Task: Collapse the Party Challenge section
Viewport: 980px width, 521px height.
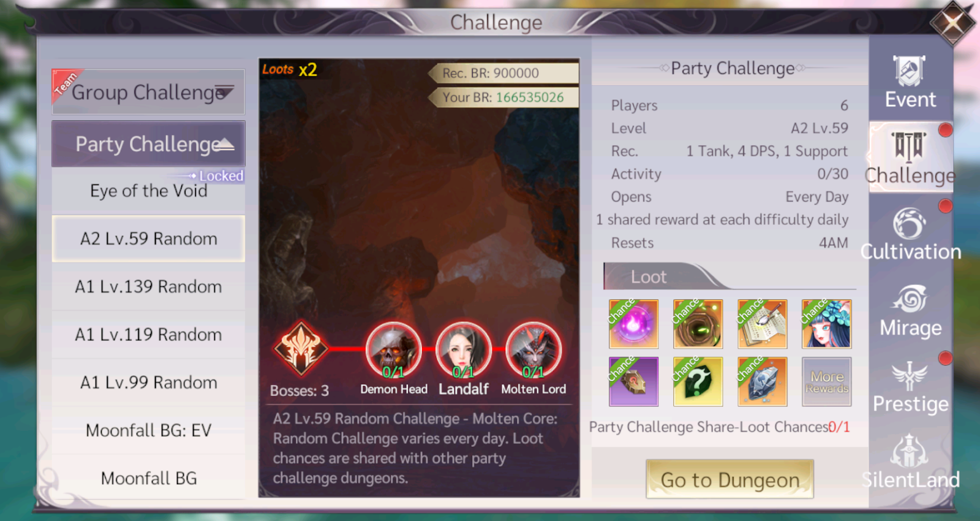Action: (x=148, y=144)
